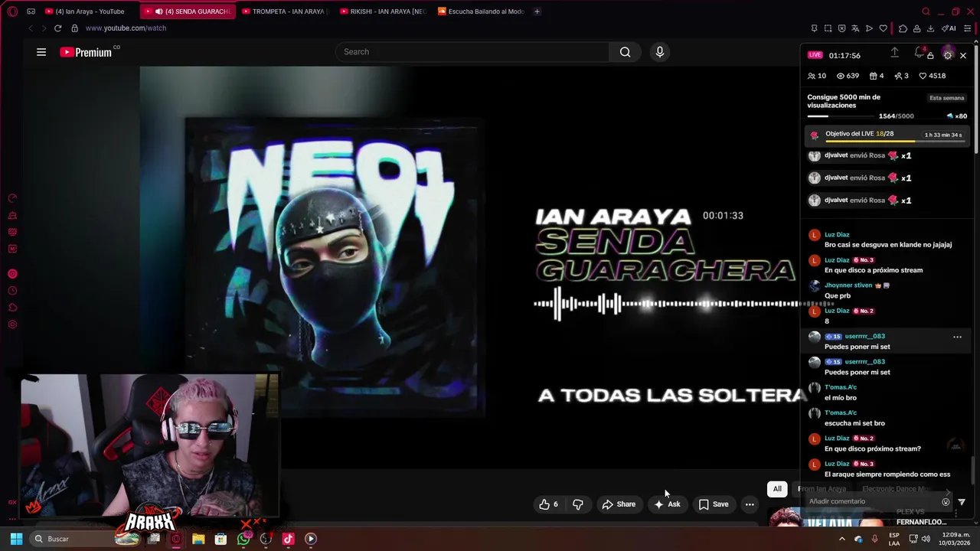
Task: Open the Opera GX main menu logo
Action: (12, 11)
